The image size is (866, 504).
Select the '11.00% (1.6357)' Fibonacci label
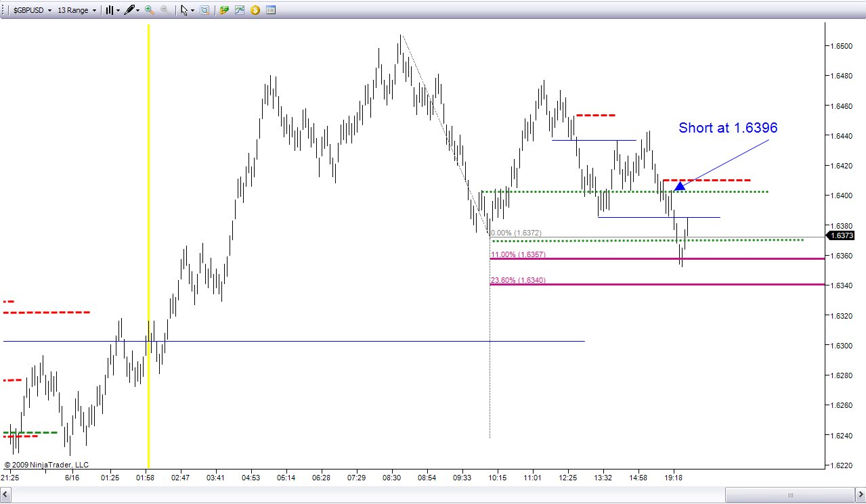tap(518, 254)
